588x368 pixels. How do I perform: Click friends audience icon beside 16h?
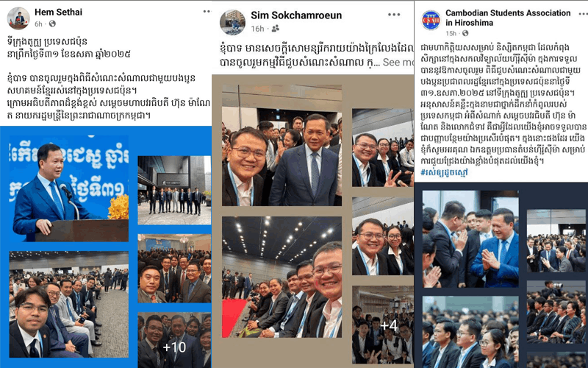[x=275, y=29]
